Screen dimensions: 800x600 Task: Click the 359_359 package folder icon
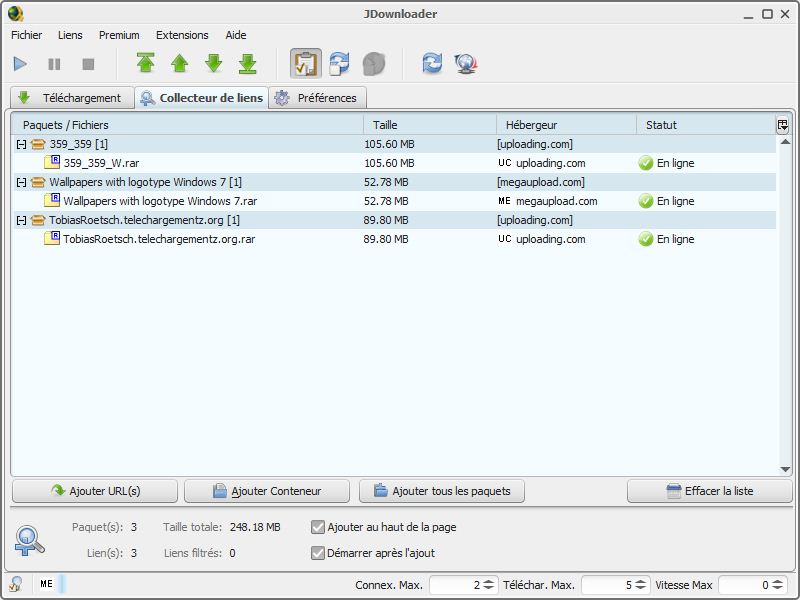[38, 144]
